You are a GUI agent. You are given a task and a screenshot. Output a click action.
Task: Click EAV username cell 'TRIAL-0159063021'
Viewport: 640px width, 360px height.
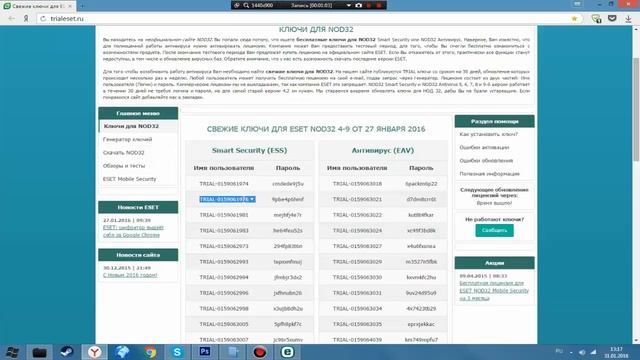click(x=357, y=199)
